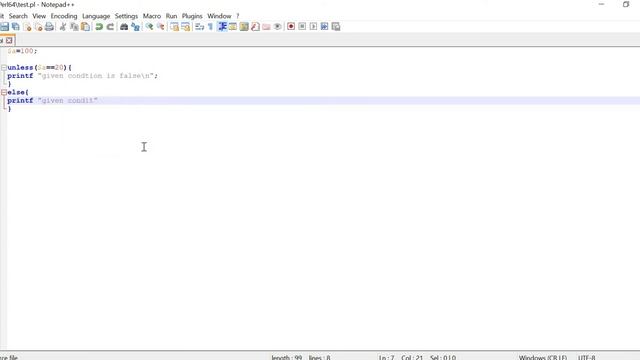The image size is (640, 360).
Task: Open the Run menu
Action: click(171, 16)
